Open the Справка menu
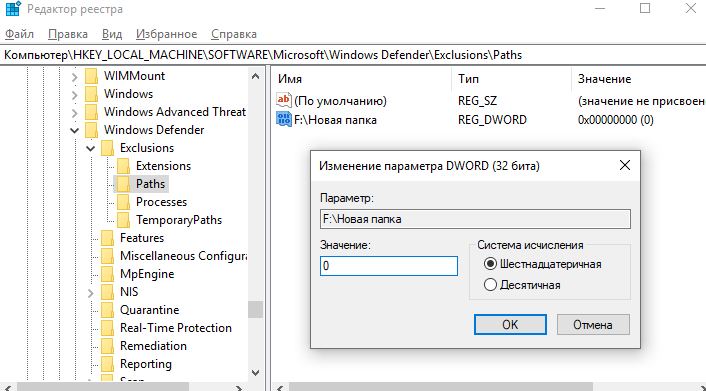The height and width of the screenshot is (391, 706). (234, 34)
